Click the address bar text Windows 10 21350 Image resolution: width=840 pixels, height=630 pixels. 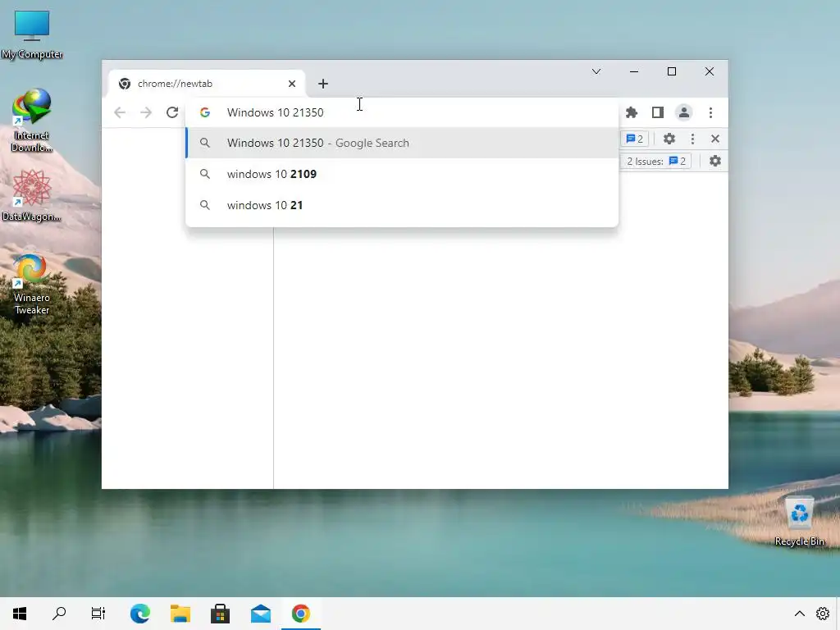(x=276, y=112)
